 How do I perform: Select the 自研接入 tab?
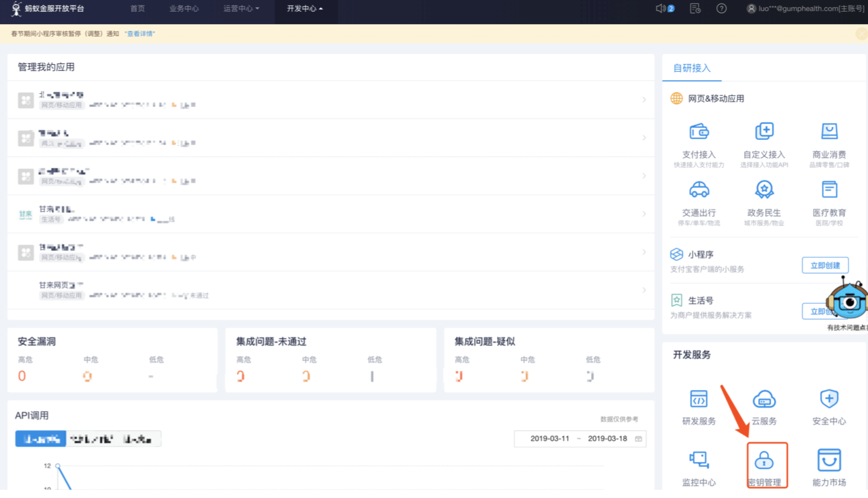692,68
